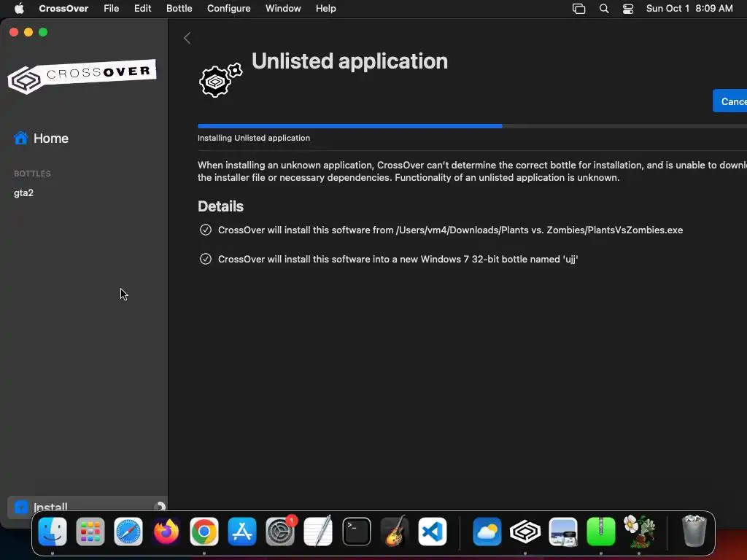Open Spotlight search in menu bar
This screenshot has height=560, width=747.
pyautogui.click(x=604, y=9)
